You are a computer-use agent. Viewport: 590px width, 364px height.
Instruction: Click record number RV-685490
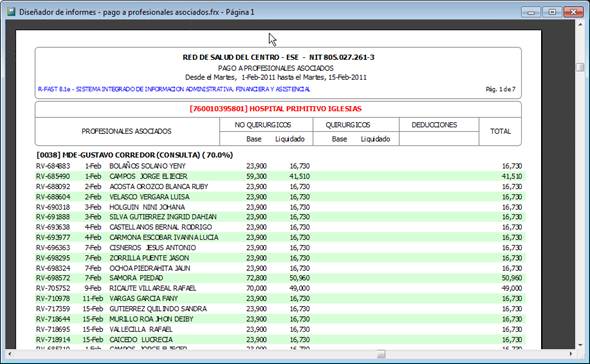pos(53,176)
